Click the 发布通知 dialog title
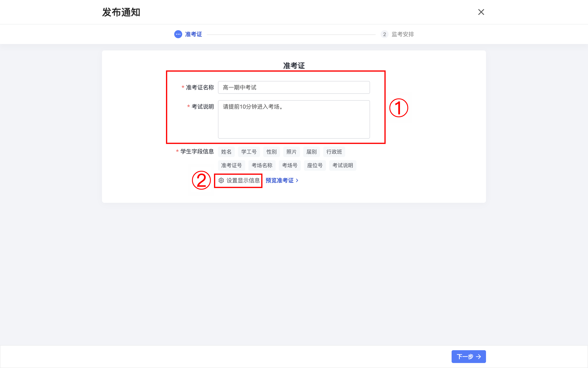 (x=121, y=12)
